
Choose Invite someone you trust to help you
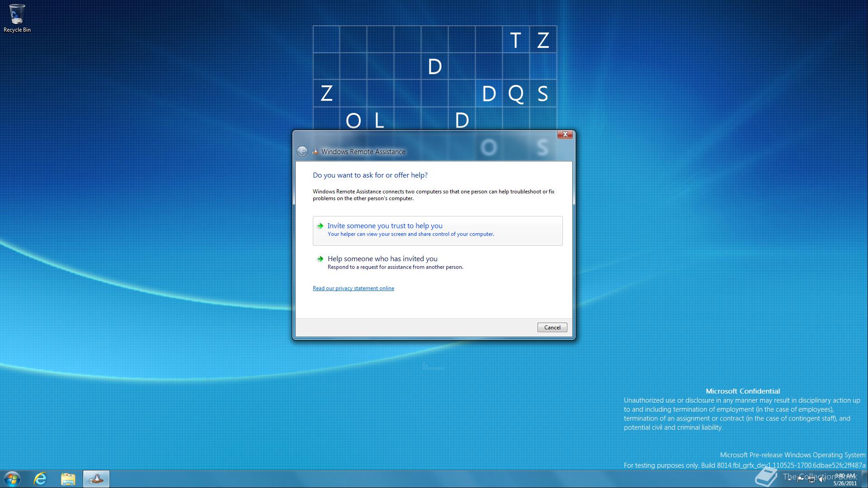[438, 230]
